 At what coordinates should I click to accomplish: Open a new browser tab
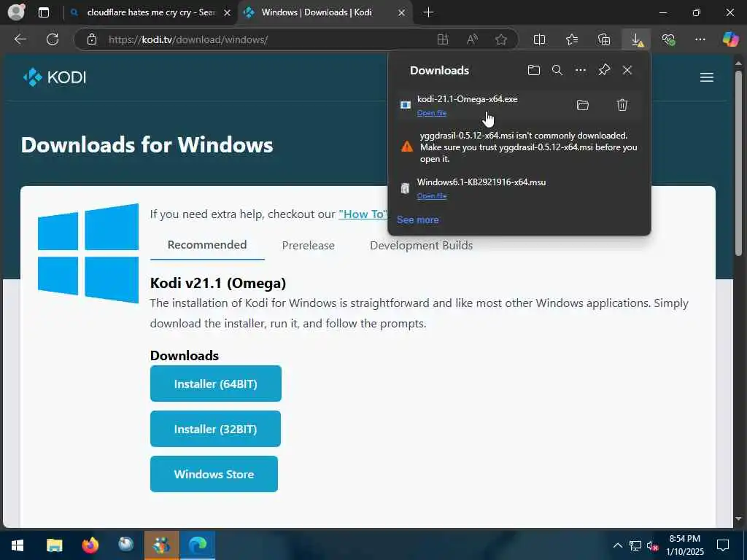click(x=428, y=13)
